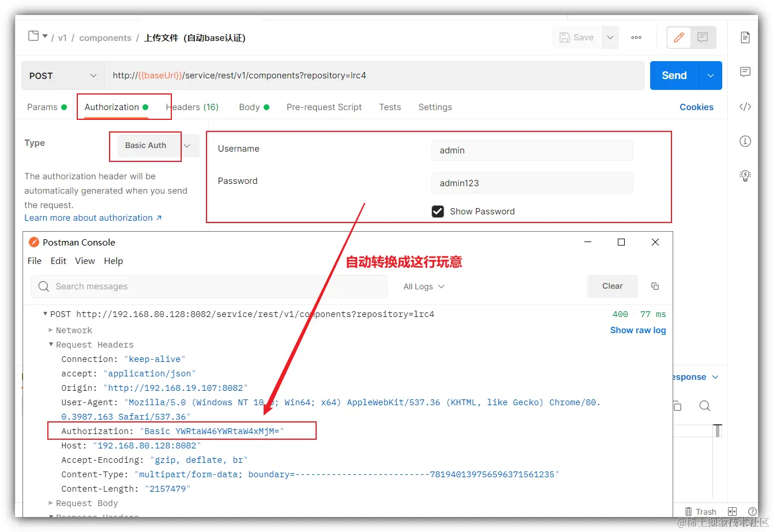Open the breadcrumb dropdown caret

point(45,36)
